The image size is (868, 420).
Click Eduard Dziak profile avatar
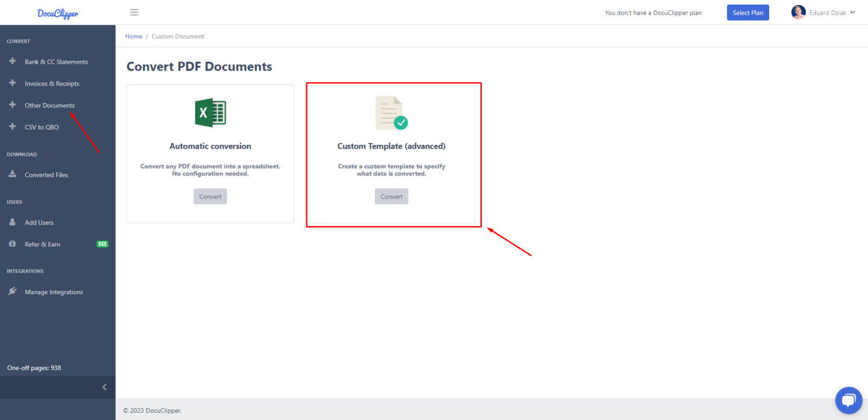(x=798, y=12)
